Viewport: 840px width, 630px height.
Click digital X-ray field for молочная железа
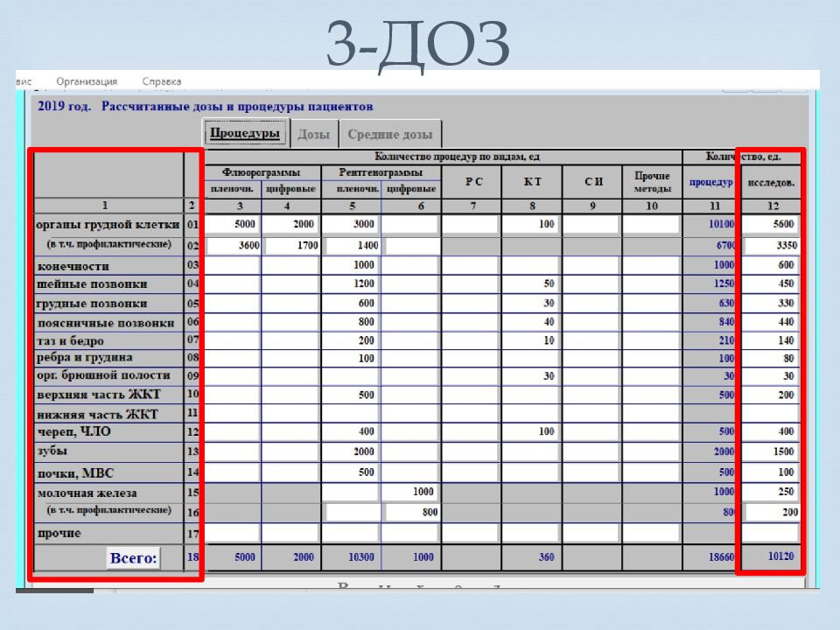click(410, 493)
